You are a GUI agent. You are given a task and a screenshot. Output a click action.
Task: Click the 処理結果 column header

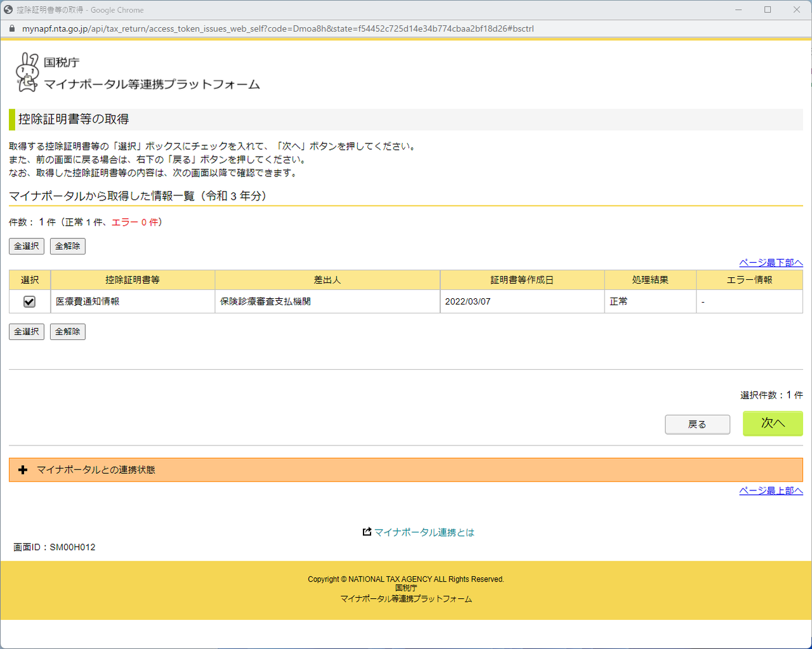tap(650, 280)
